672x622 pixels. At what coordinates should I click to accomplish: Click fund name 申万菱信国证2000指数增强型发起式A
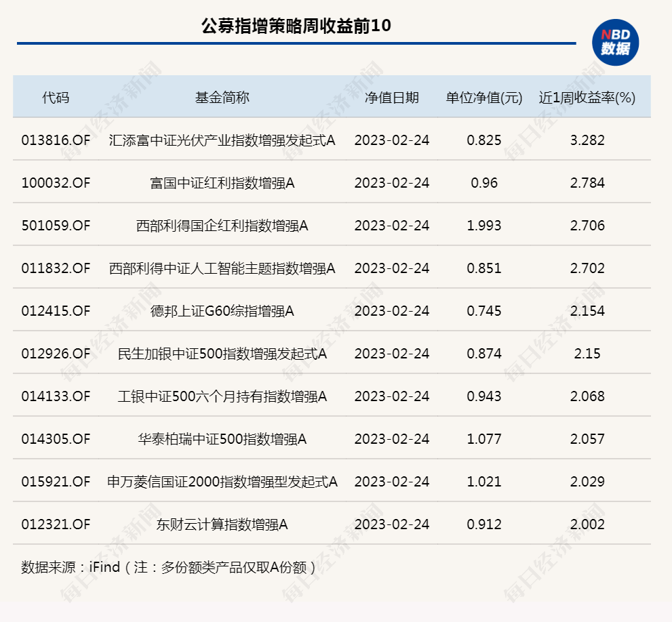pos(222,482)
